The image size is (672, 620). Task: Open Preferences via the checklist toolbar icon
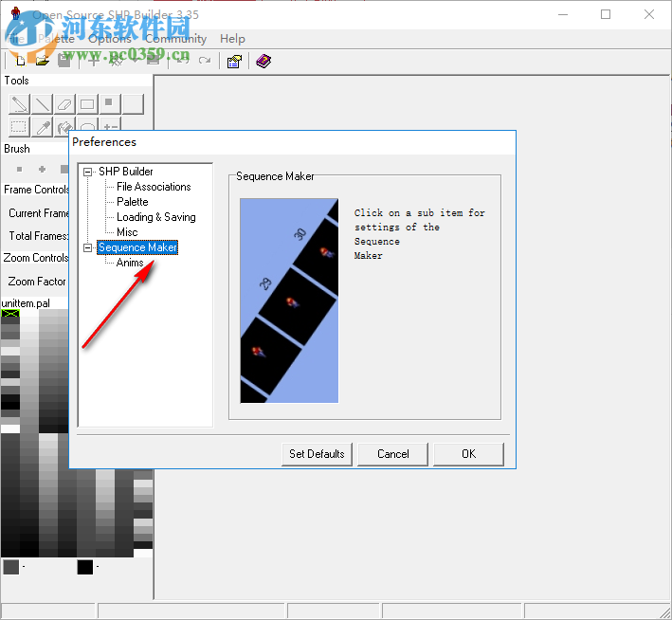tap(234, 62)
